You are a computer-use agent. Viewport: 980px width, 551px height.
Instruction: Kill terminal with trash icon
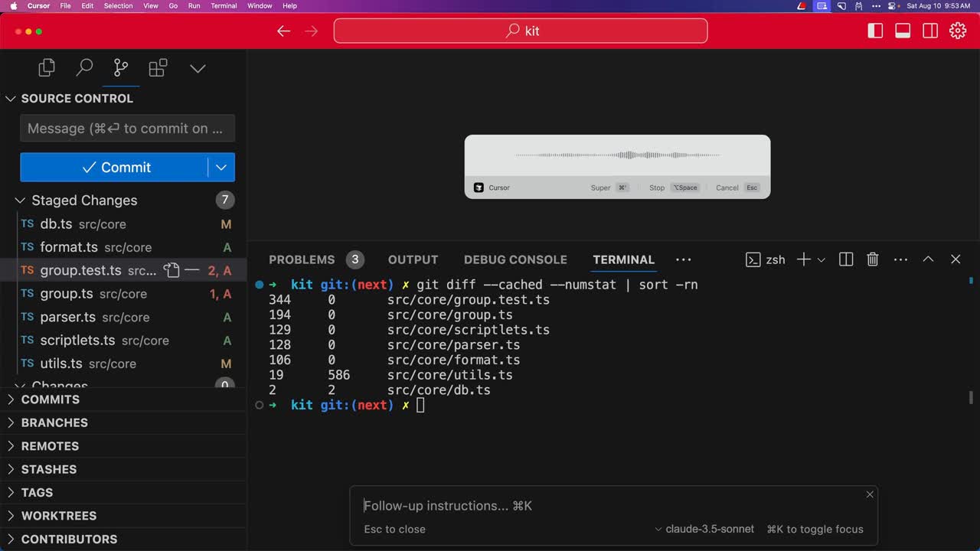pos(872,259)
